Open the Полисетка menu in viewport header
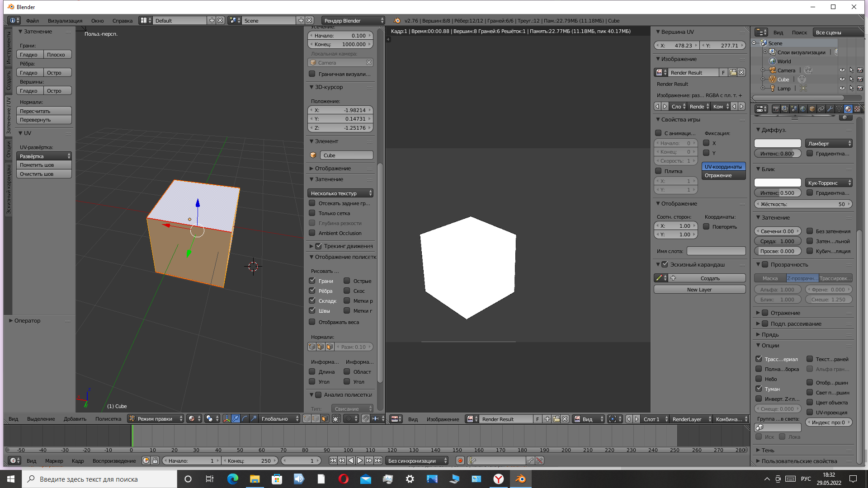The height and width of the screenshot is (488, 868). 108,419
